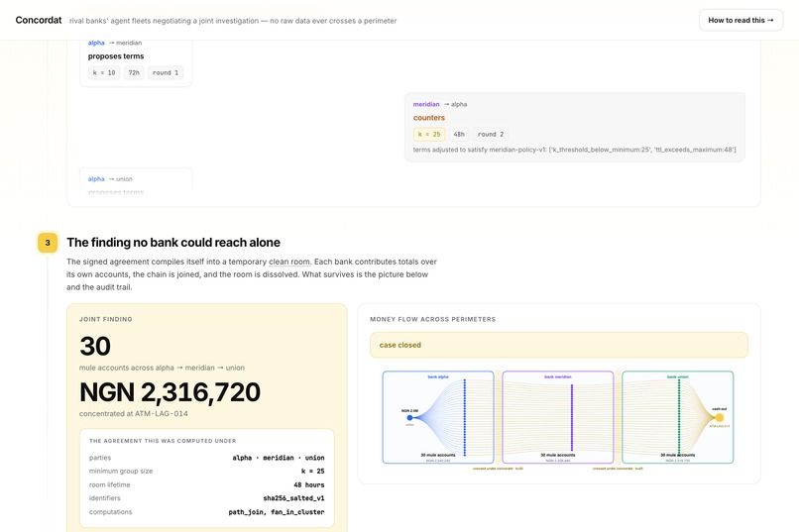The image size is (799, 532).
Task: Click the "case closed" status banner
Action: [x=559, y=345]
